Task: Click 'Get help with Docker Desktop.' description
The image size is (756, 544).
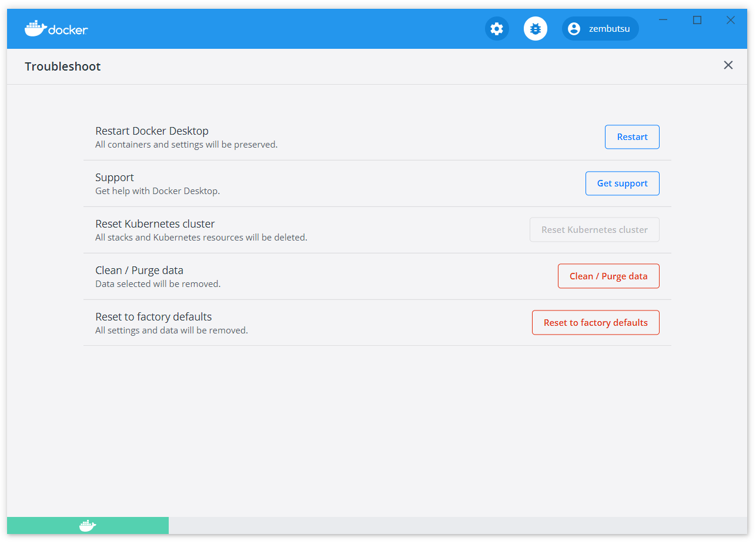Action: [x=158, y=191]
